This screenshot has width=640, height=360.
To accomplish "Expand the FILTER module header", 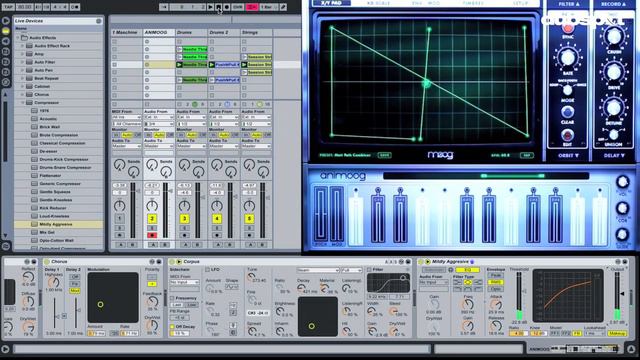I will click(569, 4).
